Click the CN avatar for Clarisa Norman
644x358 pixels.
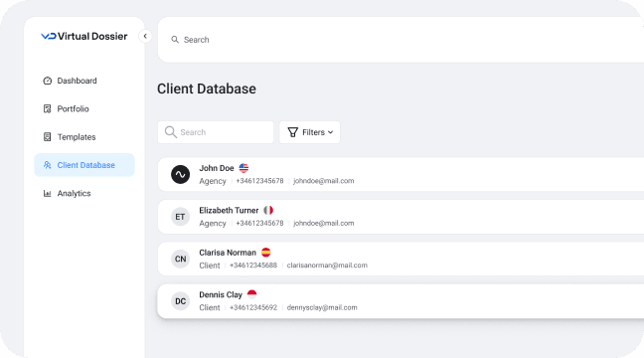(180, 259)
